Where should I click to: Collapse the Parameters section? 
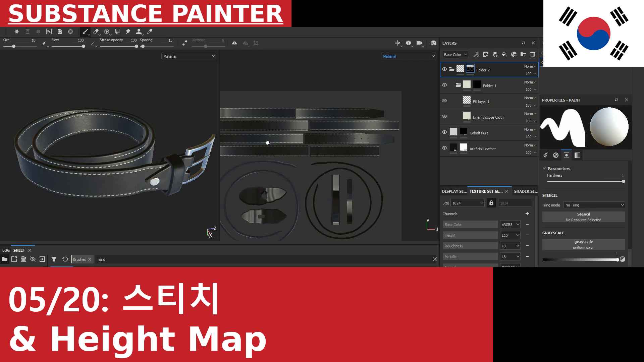click(544, 169)
